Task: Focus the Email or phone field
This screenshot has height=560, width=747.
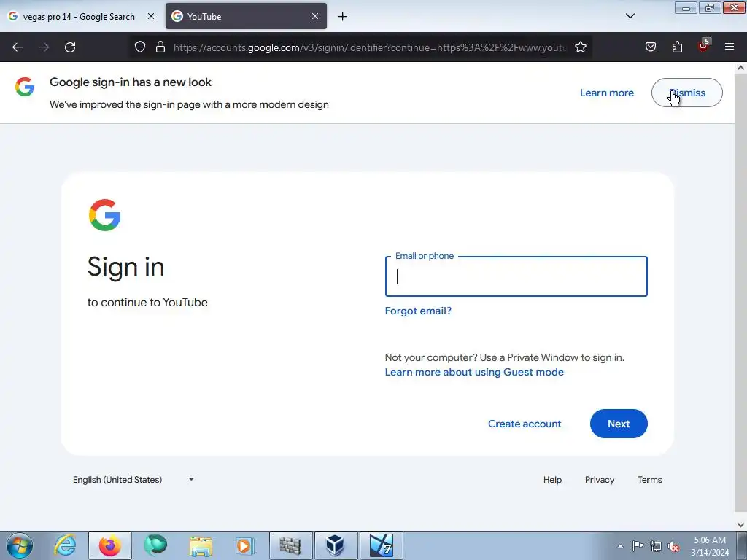Action: pos(516,276)
